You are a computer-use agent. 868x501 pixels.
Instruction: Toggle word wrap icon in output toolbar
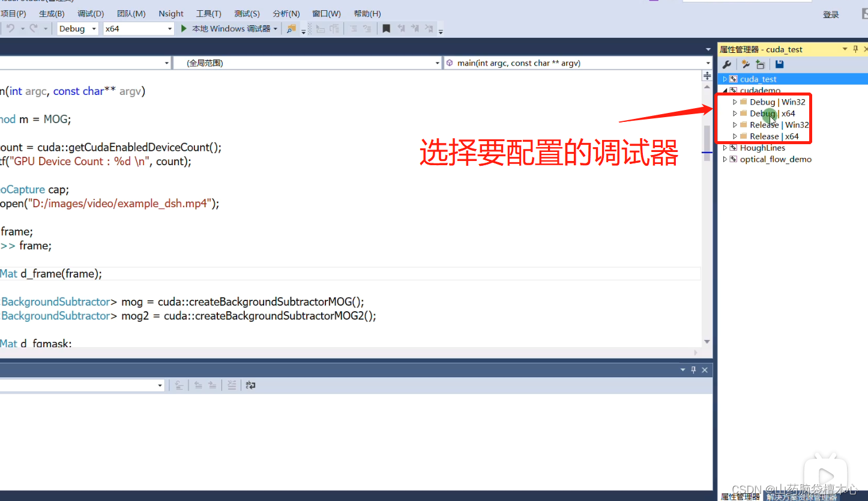(250, 386)
